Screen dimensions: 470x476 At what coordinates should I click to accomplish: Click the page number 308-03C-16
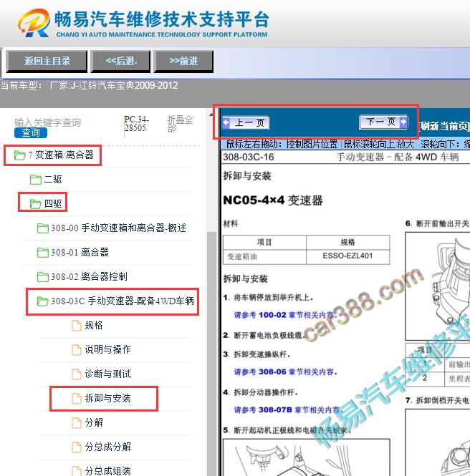pos(248,157)
